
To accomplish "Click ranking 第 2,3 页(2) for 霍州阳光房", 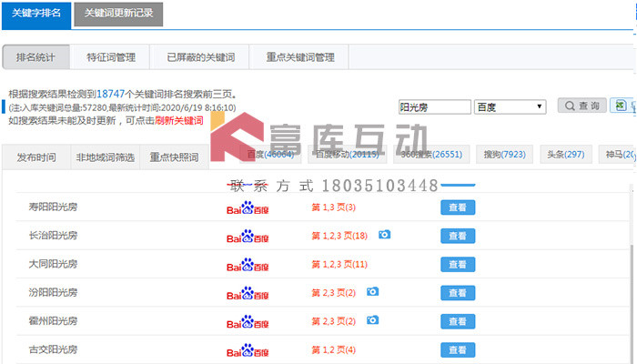I will [x=334, y=321].
